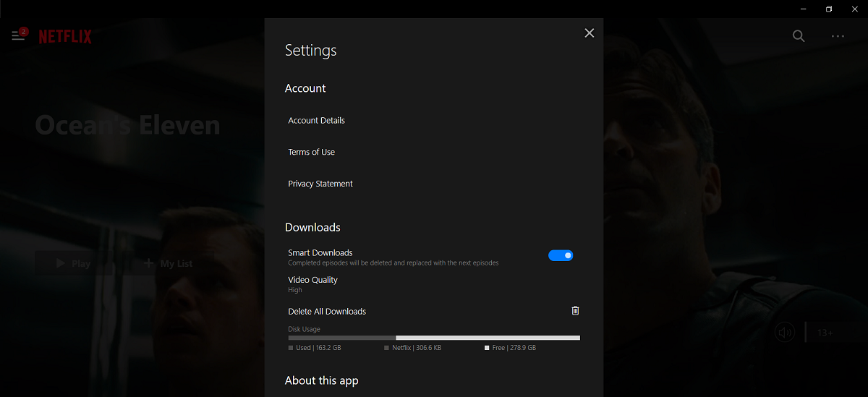Open the hamburger menu with notification badge
Screen dimensions: 868x397
point(19,35)
